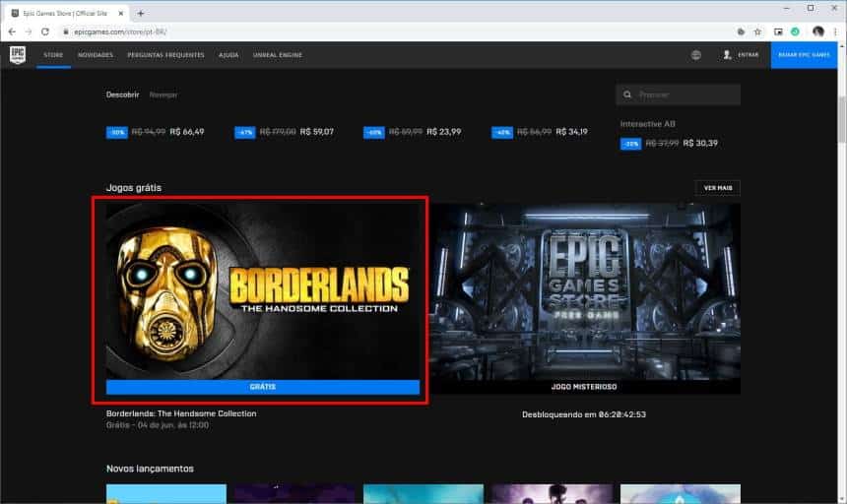Click the R$ 34,19 discounted price

571,132
